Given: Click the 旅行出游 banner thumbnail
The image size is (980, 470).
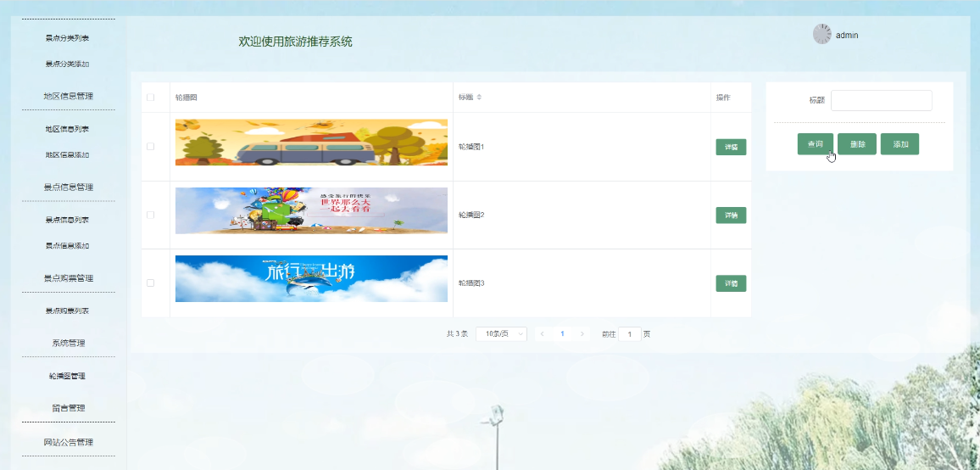Looking at the screenshot, I should [311, 278].
